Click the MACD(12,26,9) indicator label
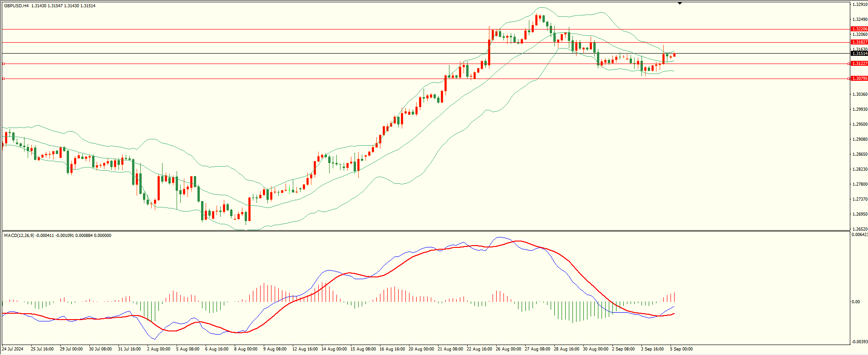Viewport: 868px width, 355px height. [19, 236]
